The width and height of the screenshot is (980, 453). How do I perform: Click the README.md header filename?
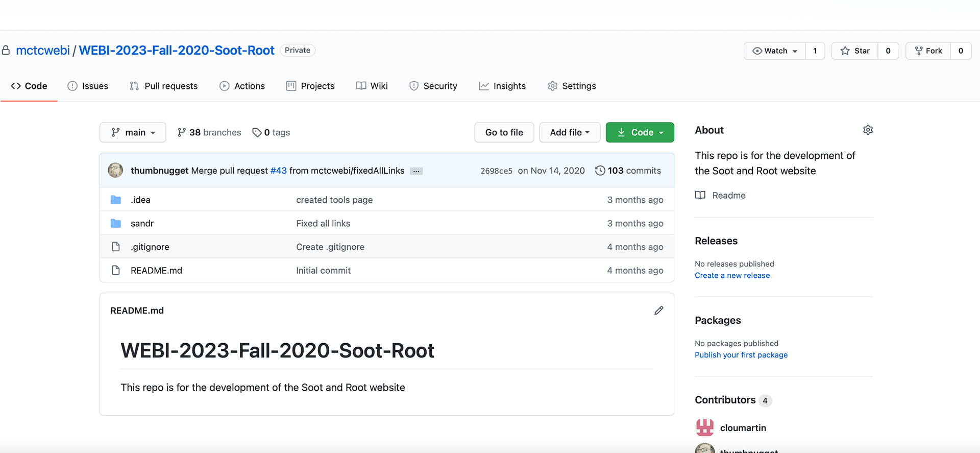coord(137,311)
